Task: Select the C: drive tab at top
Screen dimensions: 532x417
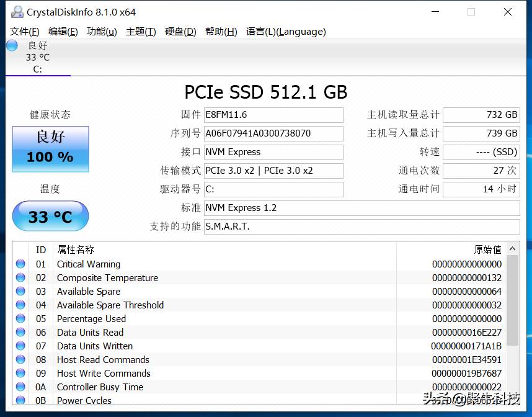Action: (x=38, y=58)
